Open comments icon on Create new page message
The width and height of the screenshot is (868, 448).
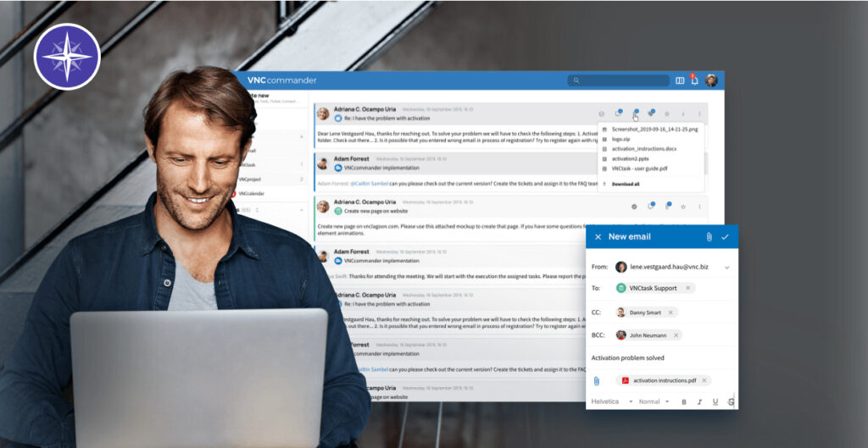pos(650,207)
